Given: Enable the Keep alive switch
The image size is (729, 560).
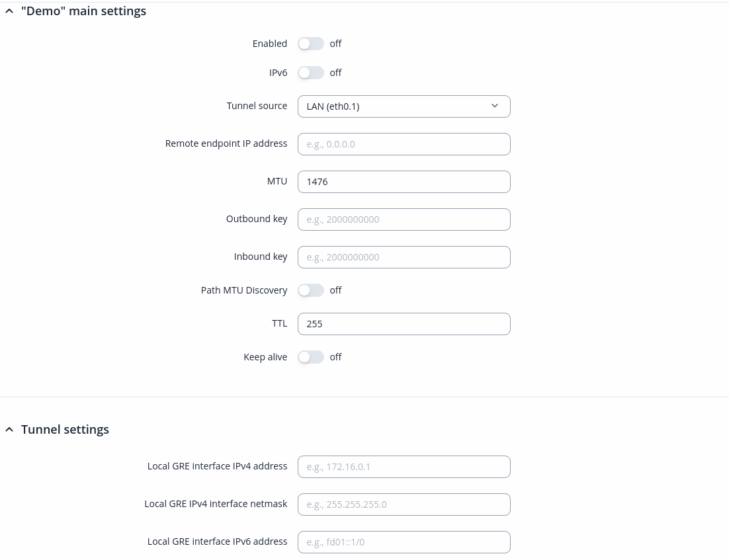Looking at the screenshot, I should click(310, 357).
